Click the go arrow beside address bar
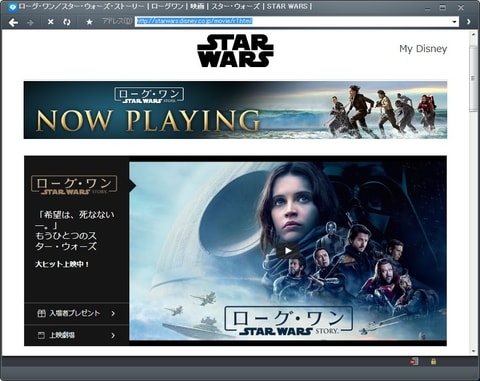Screen dimensions: 480x381 click(x=469, y=22)
